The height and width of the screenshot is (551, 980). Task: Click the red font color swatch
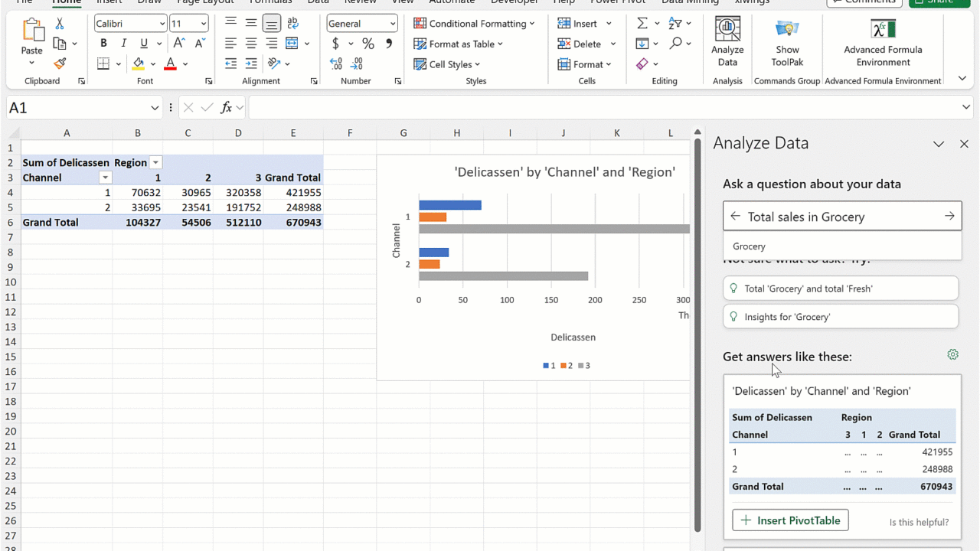click(170, 64)
